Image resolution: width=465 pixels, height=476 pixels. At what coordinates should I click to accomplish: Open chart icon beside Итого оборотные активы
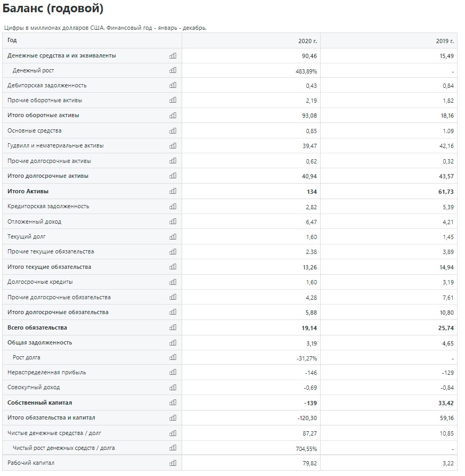[x=173, y=116]
